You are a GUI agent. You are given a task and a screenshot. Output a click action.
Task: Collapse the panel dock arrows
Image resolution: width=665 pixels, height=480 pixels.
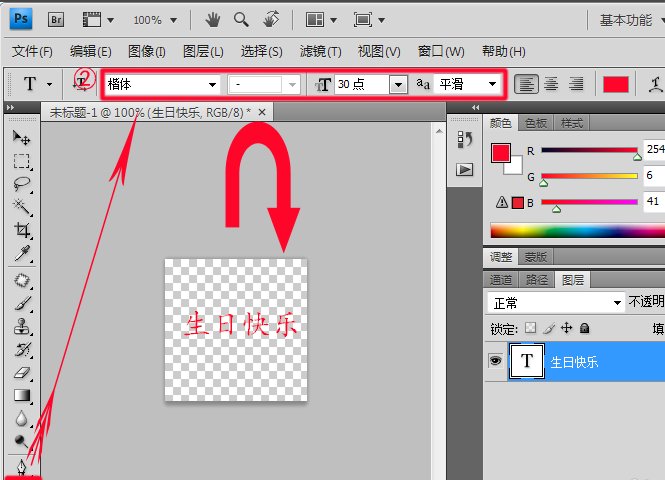[475, 108]
